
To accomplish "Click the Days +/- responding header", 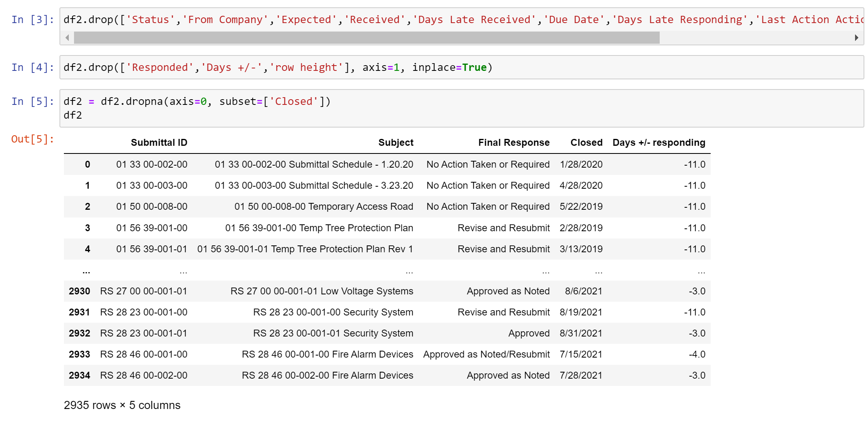I will tap(659, 143).
